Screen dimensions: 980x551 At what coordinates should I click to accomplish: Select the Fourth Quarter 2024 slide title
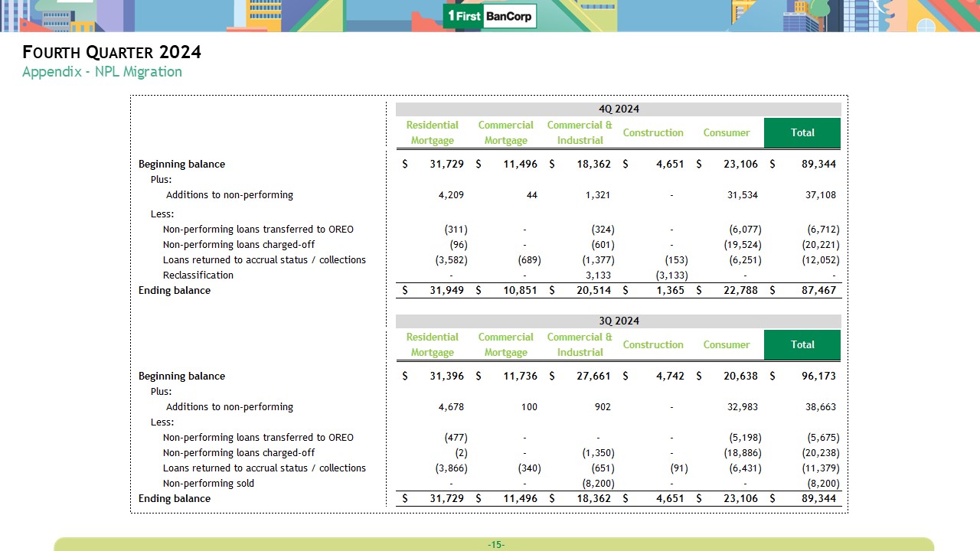tap(112, 52)
